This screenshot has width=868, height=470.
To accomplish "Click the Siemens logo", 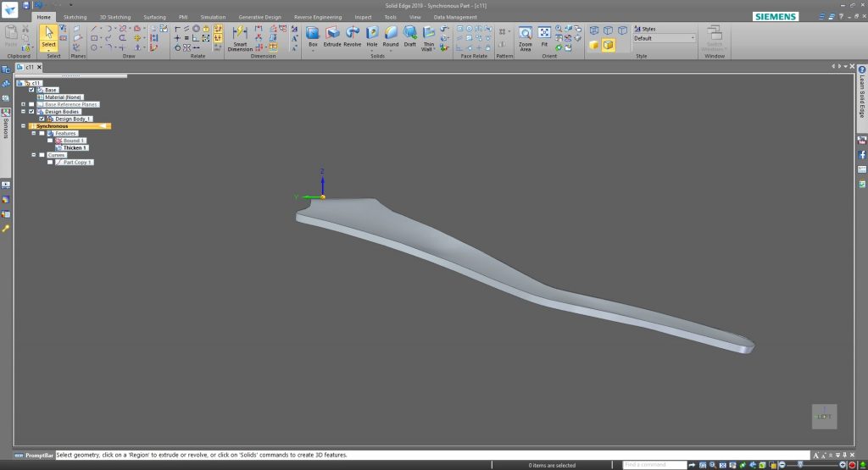I will pyautogui.click(x=776, y=17).
